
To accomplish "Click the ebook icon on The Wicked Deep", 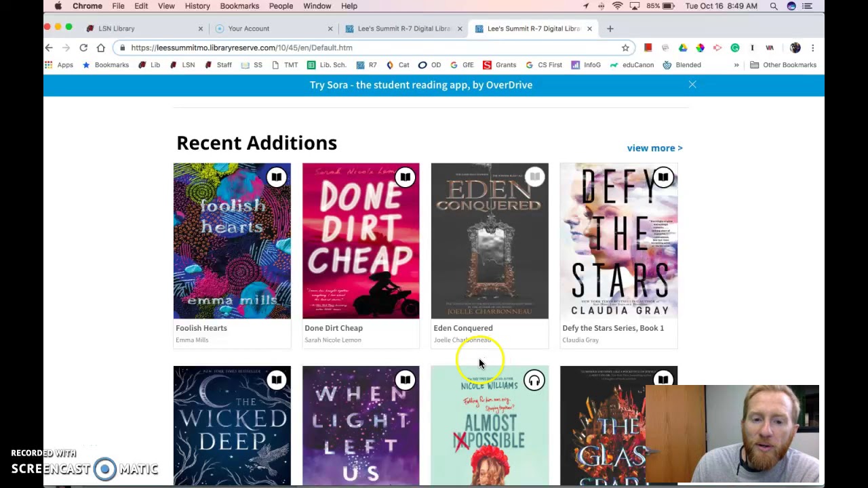I will (x=276, y=380).
